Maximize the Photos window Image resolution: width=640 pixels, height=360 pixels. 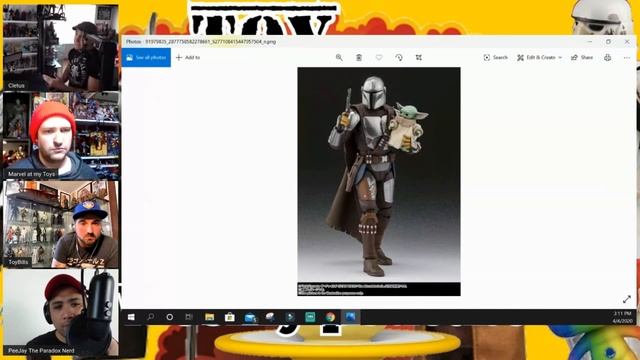608,42
